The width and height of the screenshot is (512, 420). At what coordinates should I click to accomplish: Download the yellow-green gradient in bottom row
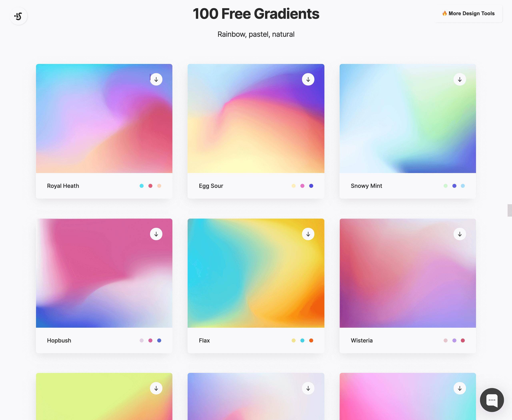[156, 388]
